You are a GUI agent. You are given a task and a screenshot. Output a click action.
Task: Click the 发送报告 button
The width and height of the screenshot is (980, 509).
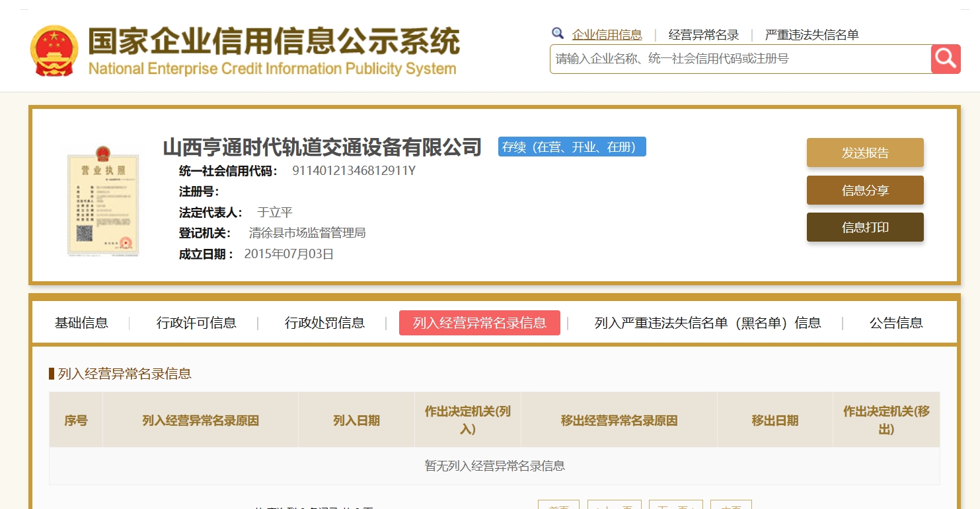865,153
